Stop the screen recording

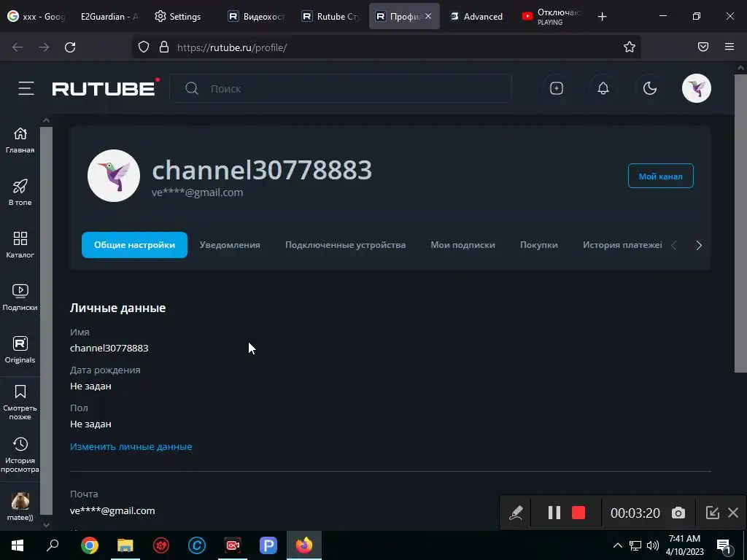click(x=578, y=513)
